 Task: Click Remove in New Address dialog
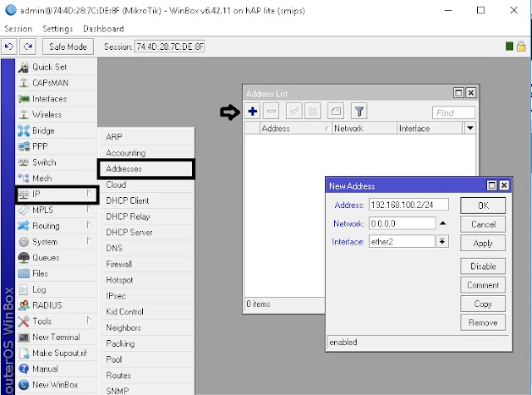pyautogui.click(x=483, y=323)
